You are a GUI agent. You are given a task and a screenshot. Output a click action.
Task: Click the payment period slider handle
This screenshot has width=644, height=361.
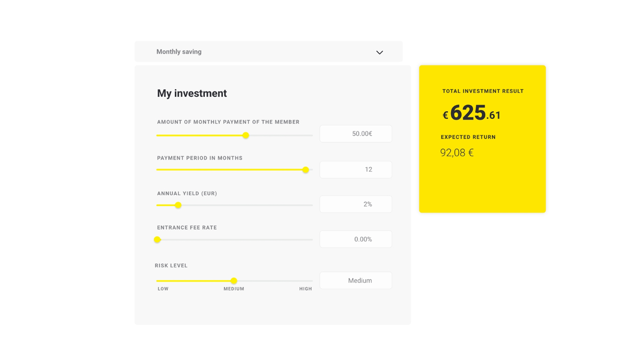[x=305, y=170]
